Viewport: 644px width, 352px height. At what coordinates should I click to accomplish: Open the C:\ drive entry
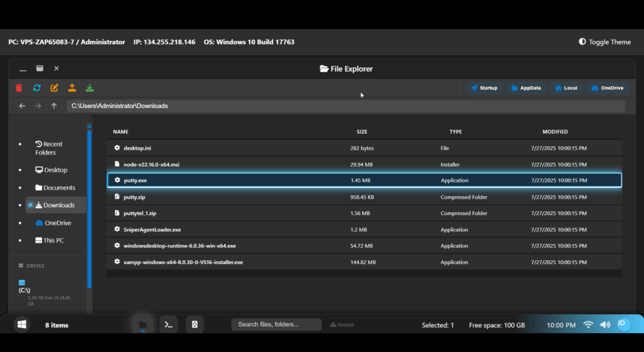pyautogui.click(x=25, y=290)
